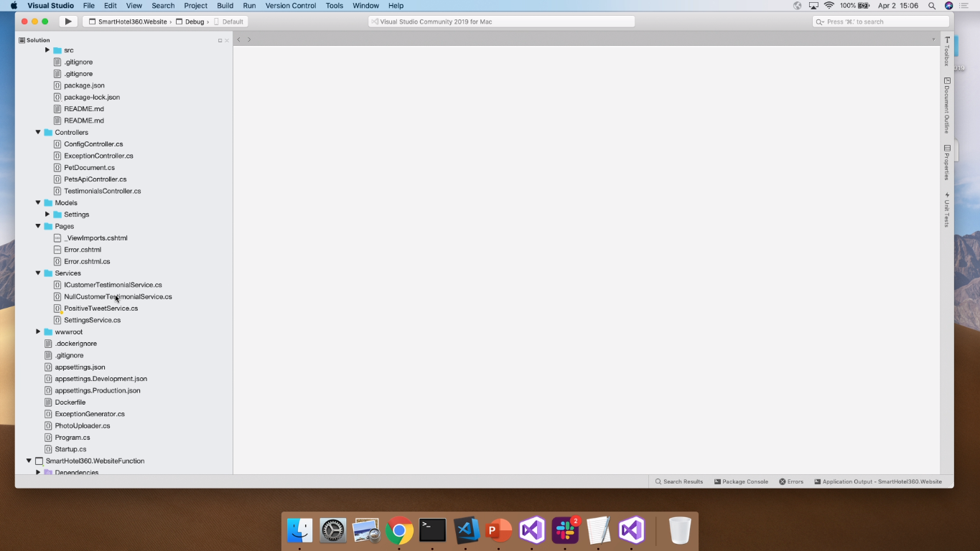This screenshot has height=551, width=980.
Task: Select Startup.cs file
Action: click(70, 449)
